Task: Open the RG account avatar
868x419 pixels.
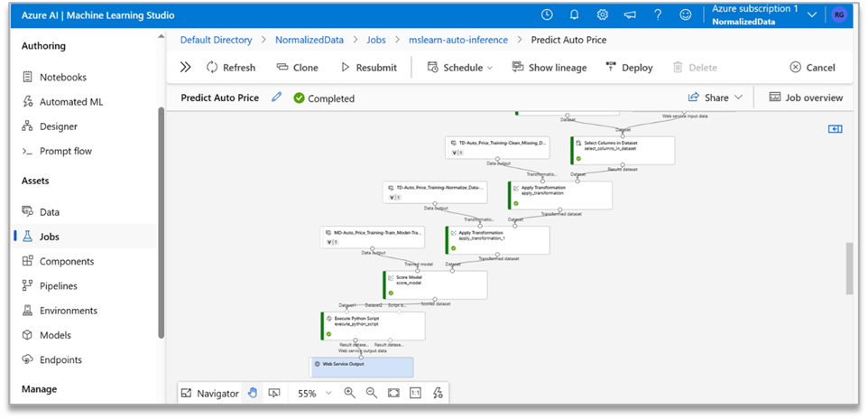Action: point(839,15)
